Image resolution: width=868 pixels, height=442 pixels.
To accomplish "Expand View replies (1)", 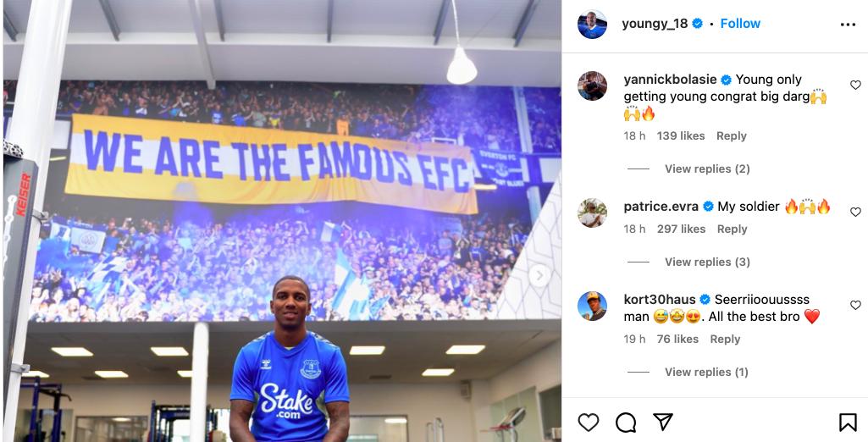I will click(x=706, y=372).
